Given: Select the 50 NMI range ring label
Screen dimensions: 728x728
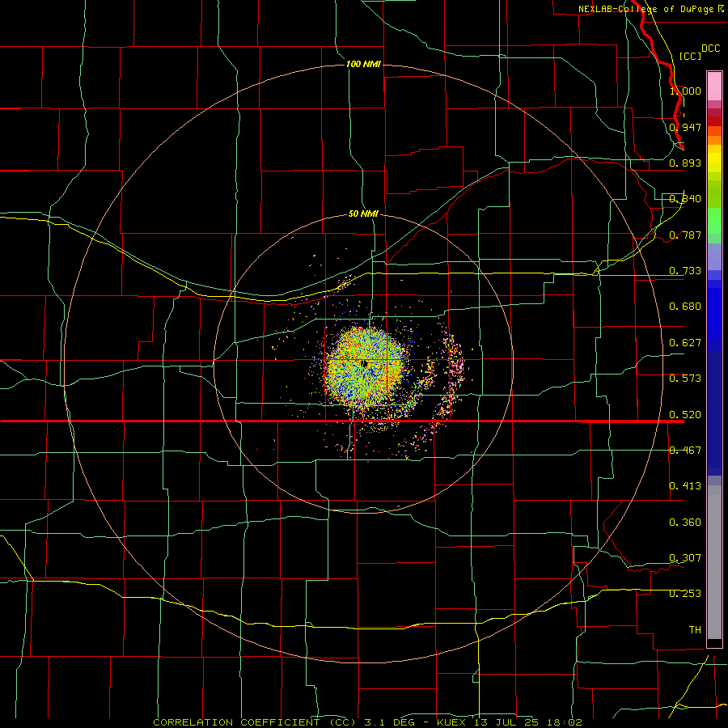Looking at the screenshot, I should (x=363, y=214).
